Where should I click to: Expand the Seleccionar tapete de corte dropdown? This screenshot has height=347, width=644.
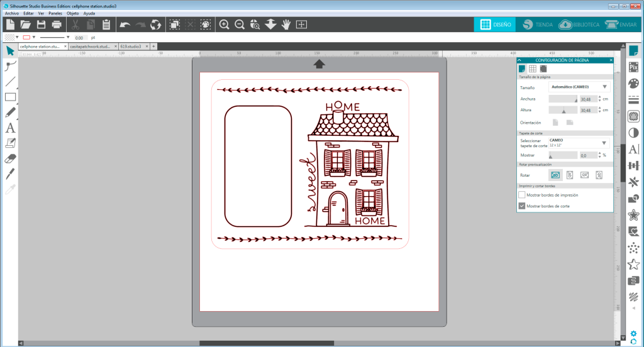click(x=579, y=143)
